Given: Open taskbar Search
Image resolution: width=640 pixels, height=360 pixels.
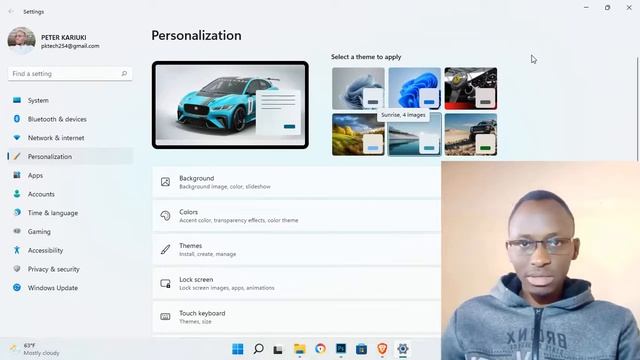Looking at the screenshot, I should tap(258, 349).
